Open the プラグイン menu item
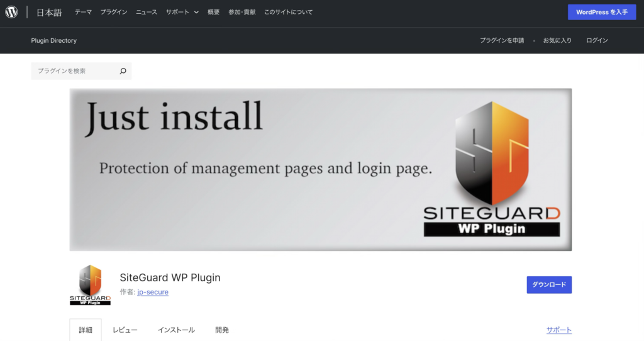644x341 pixels. coord(114,12)
